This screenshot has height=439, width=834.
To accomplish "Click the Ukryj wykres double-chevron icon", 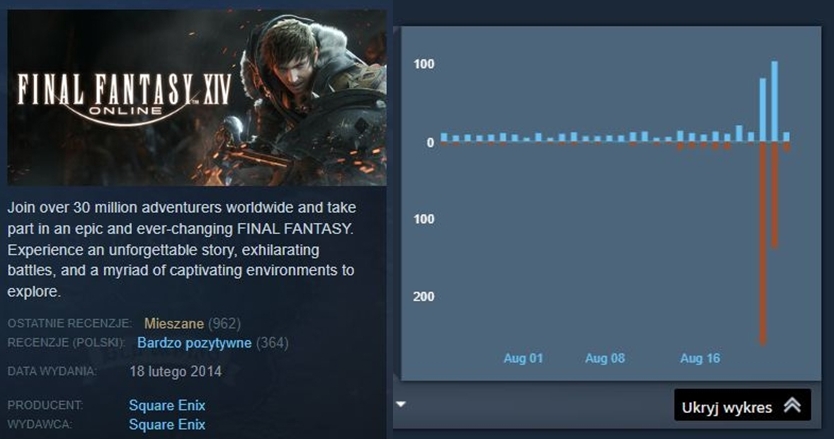I will (x=792, y=405).
